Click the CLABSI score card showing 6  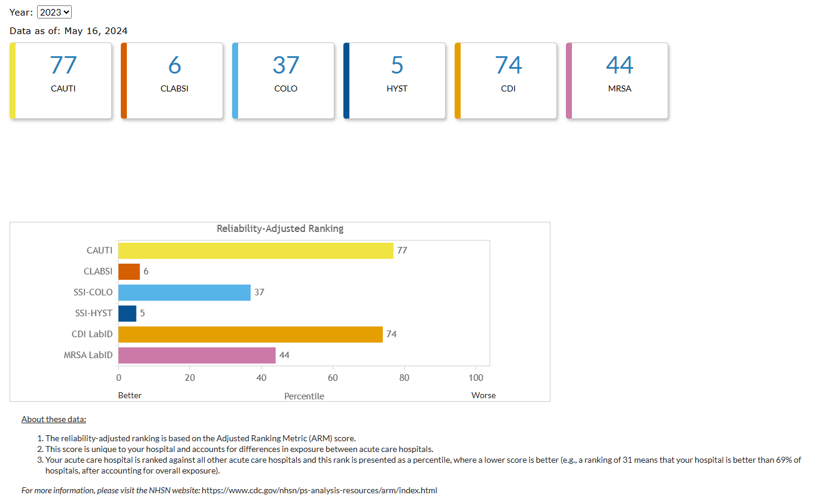(174, 81)
